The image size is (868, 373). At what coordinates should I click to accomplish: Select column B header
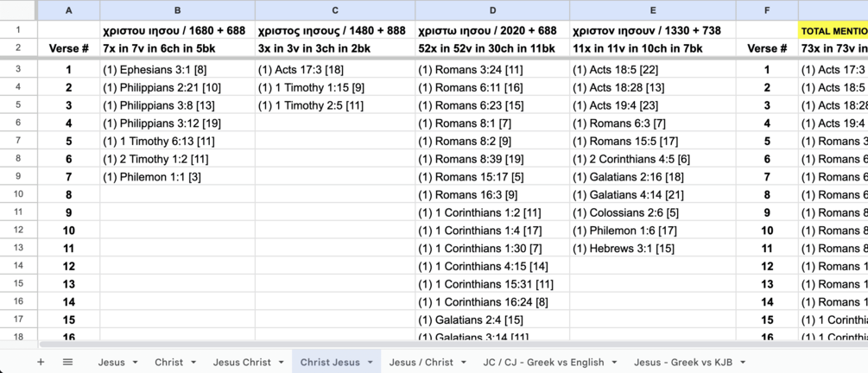(x=177, y=10)
